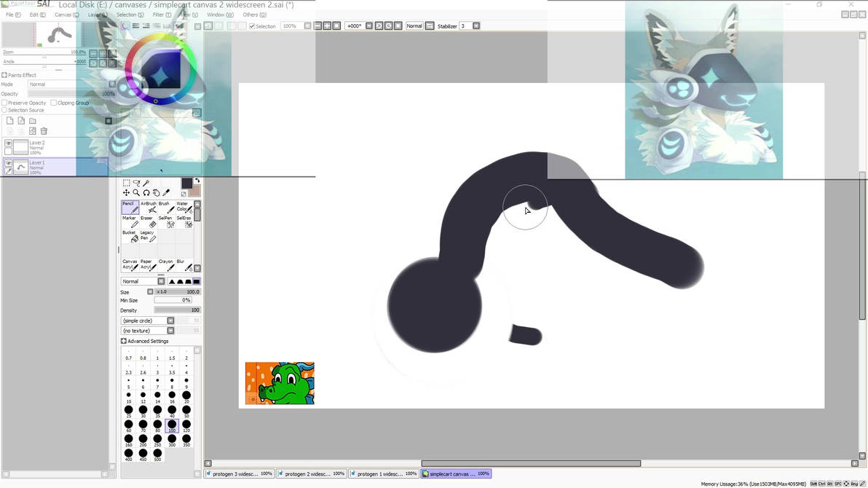Image resolution: width=868 pixels, height=488 pixels.
Task: Select the SelEras tool
Action: 184,221
